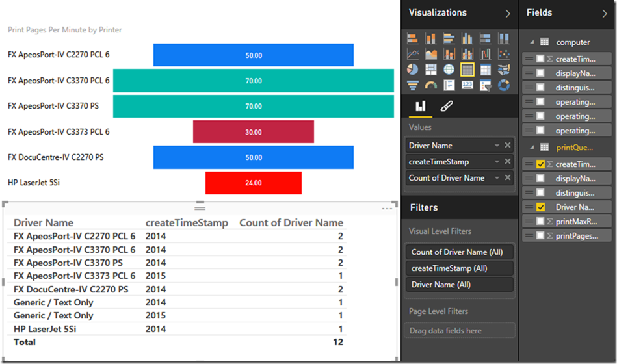Collapse the Fields pane with its chevron

[x=605, y=14]
